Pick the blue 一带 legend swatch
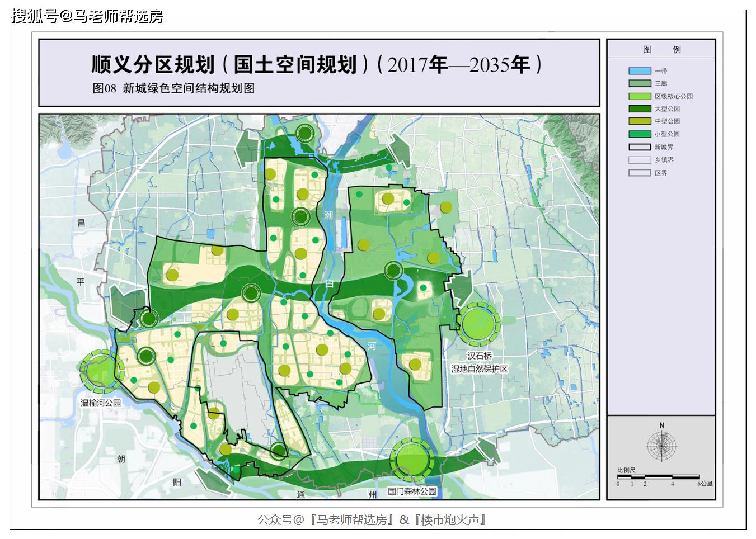Image resolution: width=756 pixels, height=539 pixels. [x=640, y=71]
